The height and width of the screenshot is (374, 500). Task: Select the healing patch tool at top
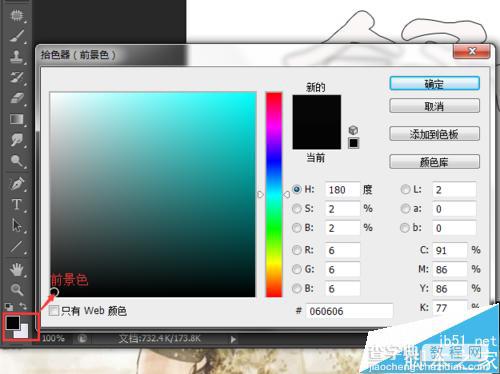point(17,15)
